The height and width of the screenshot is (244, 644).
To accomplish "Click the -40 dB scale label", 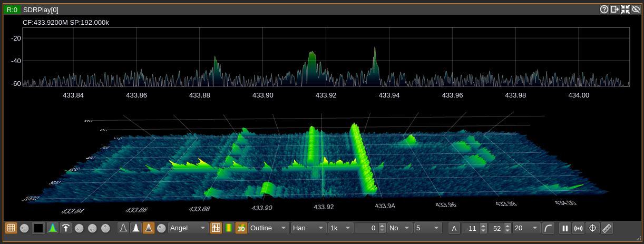I will [16, 61].
